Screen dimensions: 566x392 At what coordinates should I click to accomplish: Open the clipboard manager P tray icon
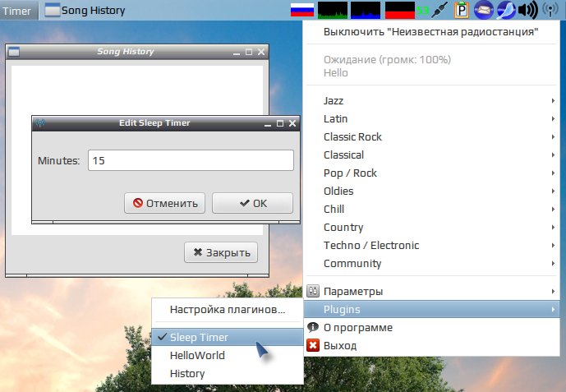click(x=462, y=10)
